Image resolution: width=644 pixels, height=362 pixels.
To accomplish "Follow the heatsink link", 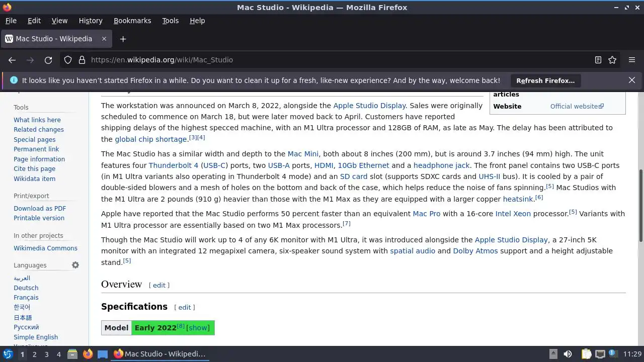I will (x=518, y=199).
